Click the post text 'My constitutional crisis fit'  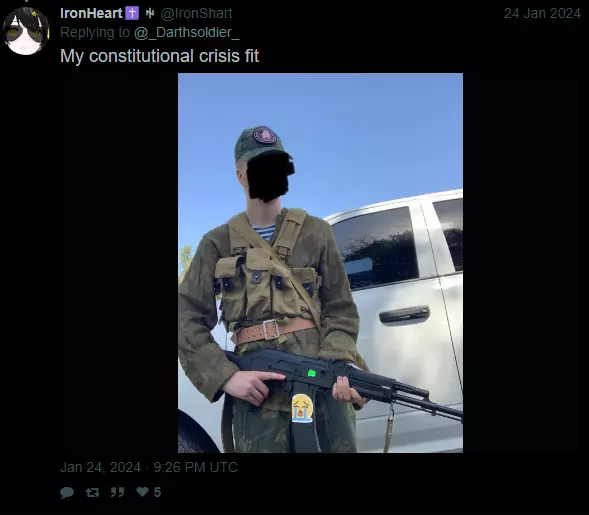160,56
